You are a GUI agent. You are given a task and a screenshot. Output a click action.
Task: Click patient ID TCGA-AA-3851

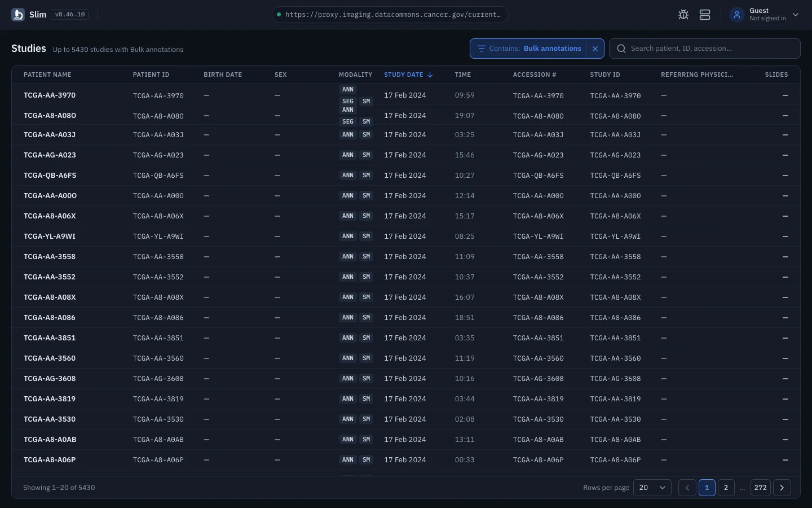(x=158, y=338)
